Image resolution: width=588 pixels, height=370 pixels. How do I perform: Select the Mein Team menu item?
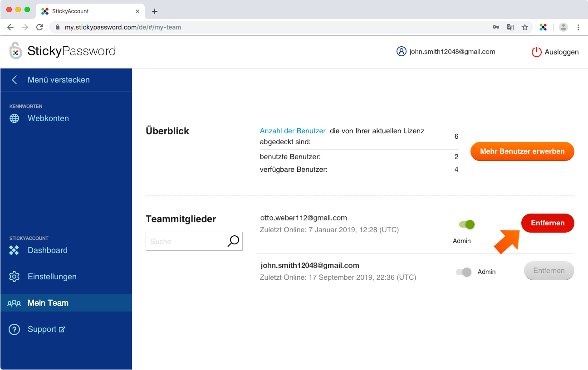[66, 303]
